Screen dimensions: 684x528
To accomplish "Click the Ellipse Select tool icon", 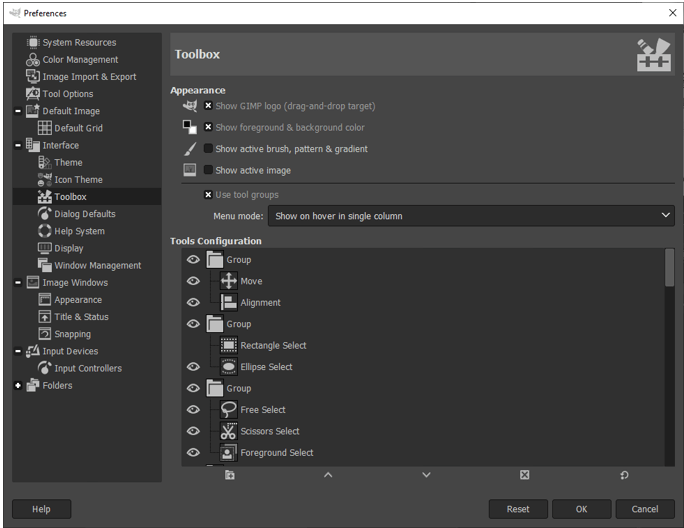I will pos(229,367).
